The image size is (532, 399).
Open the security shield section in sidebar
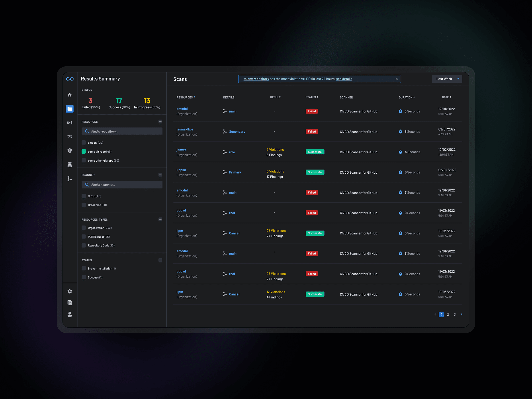(70, 151)
